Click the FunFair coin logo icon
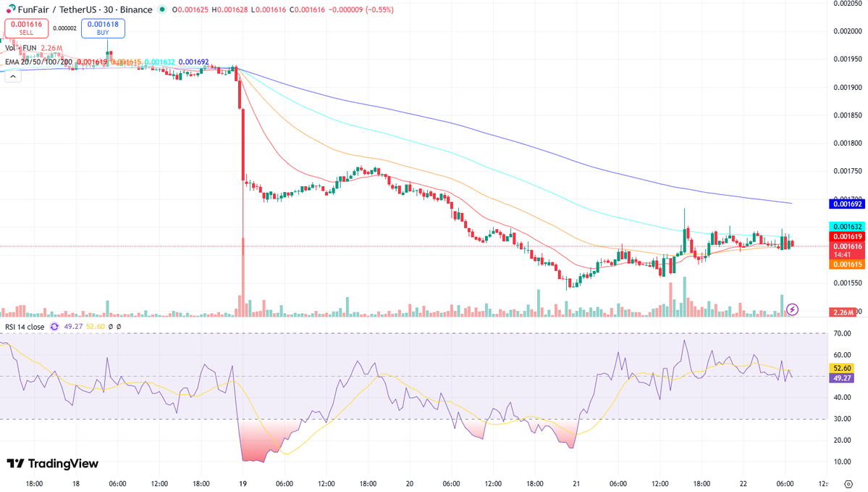Screen dimensions: 868x492 click(x=11, y=9)
